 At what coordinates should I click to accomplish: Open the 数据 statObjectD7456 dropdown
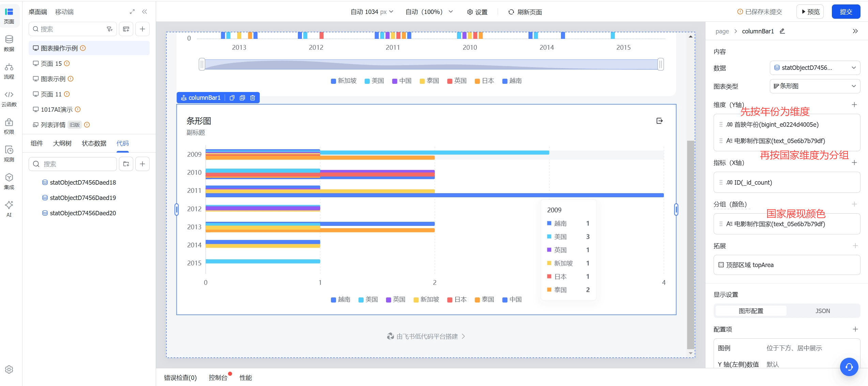[815, 68]
